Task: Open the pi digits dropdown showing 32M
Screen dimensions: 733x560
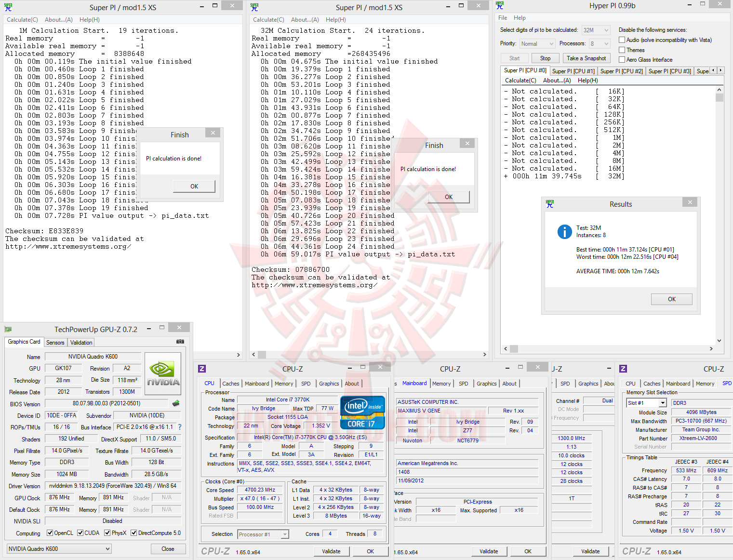Action: coord(596,30)
